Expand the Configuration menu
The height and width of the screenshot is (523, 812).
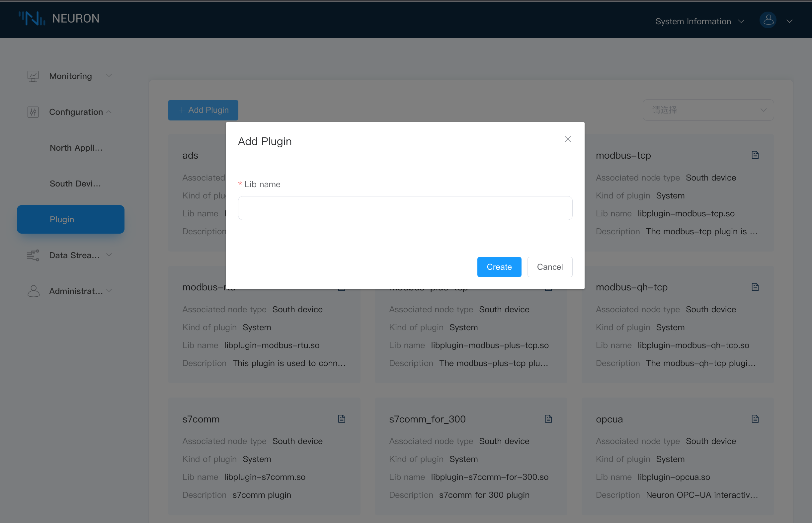coord(71,112)
